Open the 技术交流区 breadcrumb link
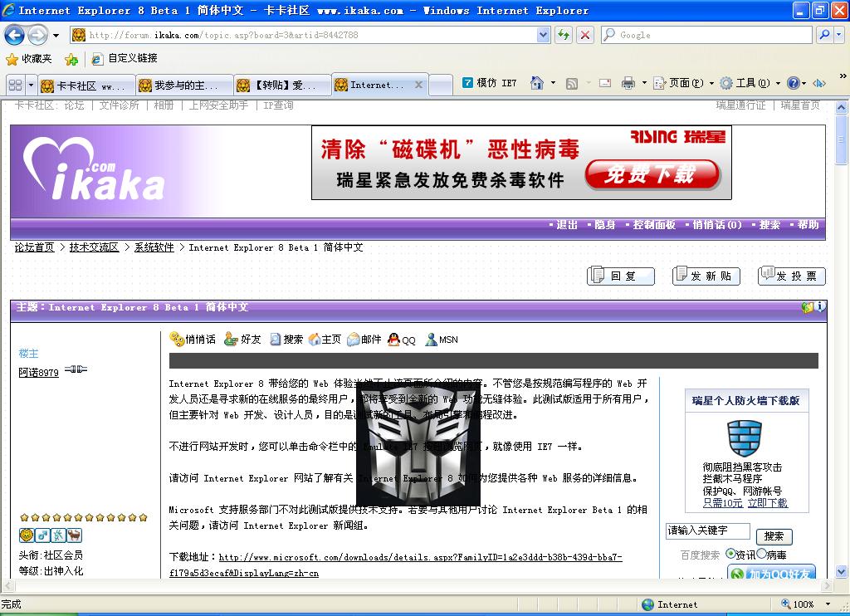The image size is (850, 616). click(94, 247)
